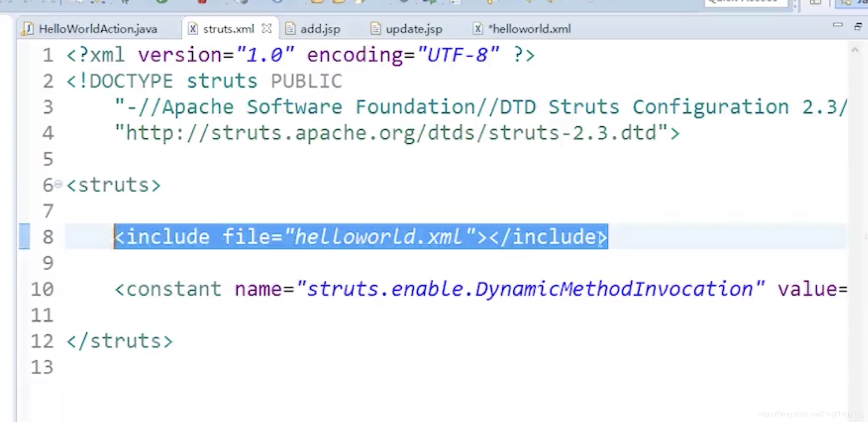Viewport: 868px width, 422px height.
Task: Click the JSP file icon on add.jsp tab
Action: (290, 29)
